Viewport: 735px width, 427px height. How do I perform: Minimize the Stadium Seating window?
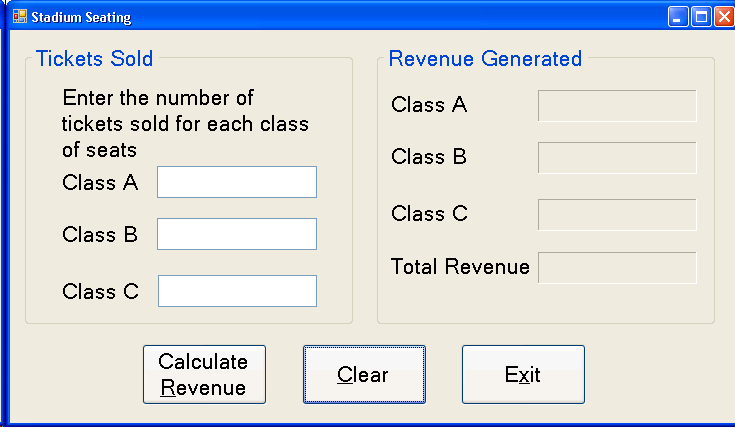coord(678,17)
